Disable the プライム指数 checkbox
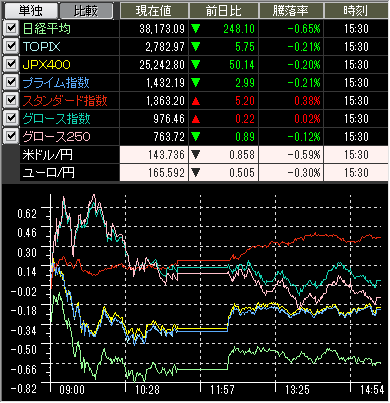 click(11, 82)
